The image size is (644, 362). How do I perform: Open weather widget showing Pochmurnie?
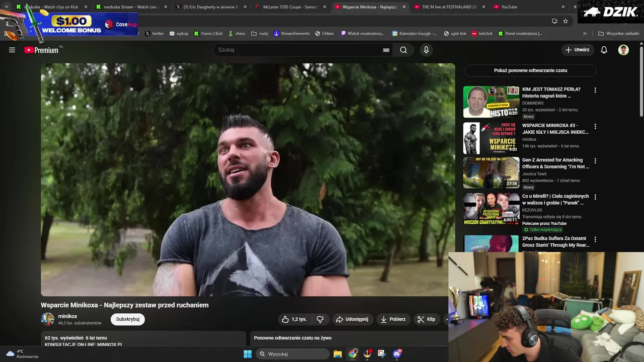(x=22, y=354)
